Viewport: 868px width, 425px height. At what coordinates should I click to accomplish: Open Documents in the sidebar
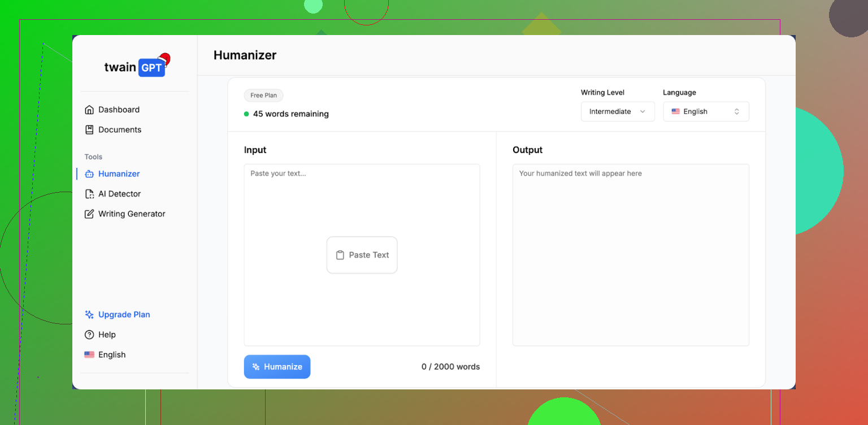coord(119,129)
